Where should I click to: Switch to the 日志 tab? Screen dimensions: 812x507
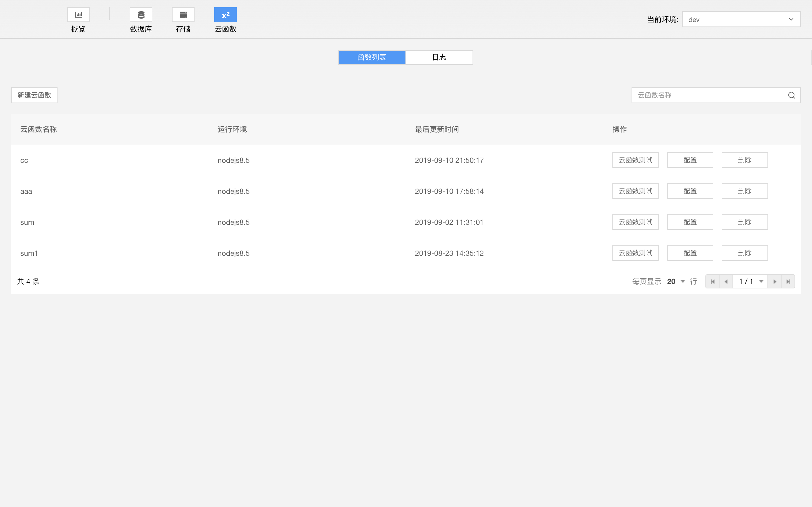click(439, 57)
